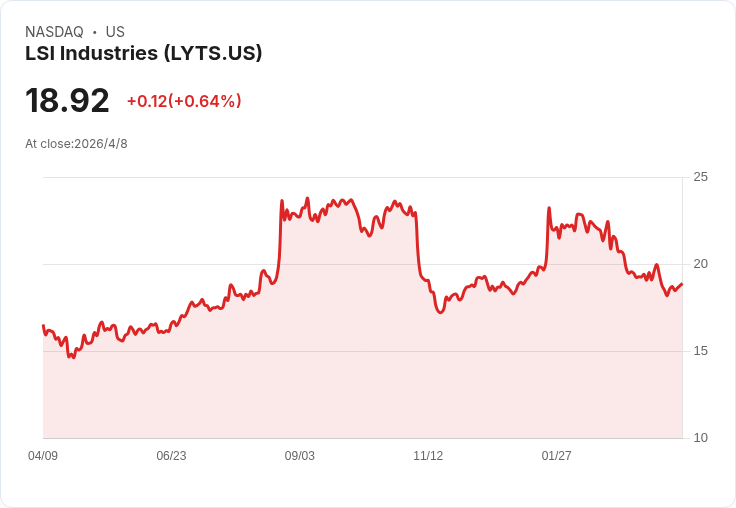Click the chart peak near 09/03
Image resolution: width=736 pixels, height=508 pixels.
pos(307,198)
